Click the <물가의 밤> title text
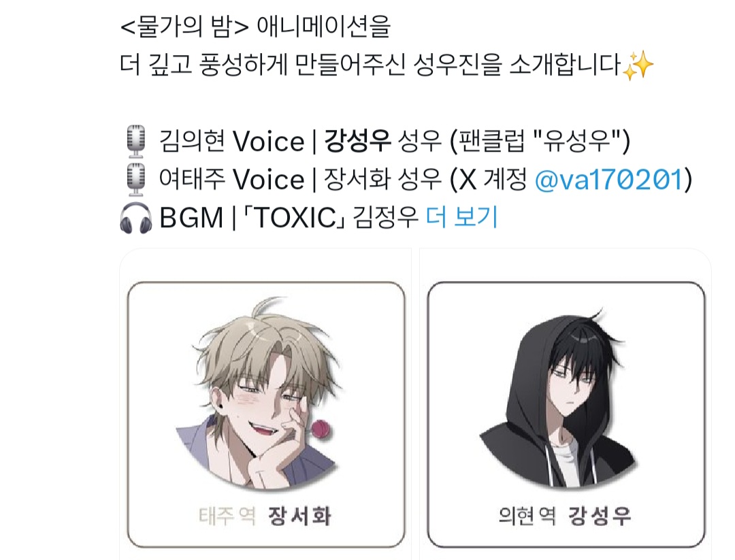 [184, 27]
